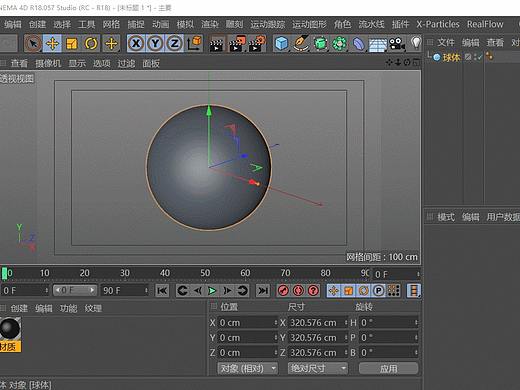Open the 渲染 main menu
The width and height of the screenshot is (520, 390).
210,24
